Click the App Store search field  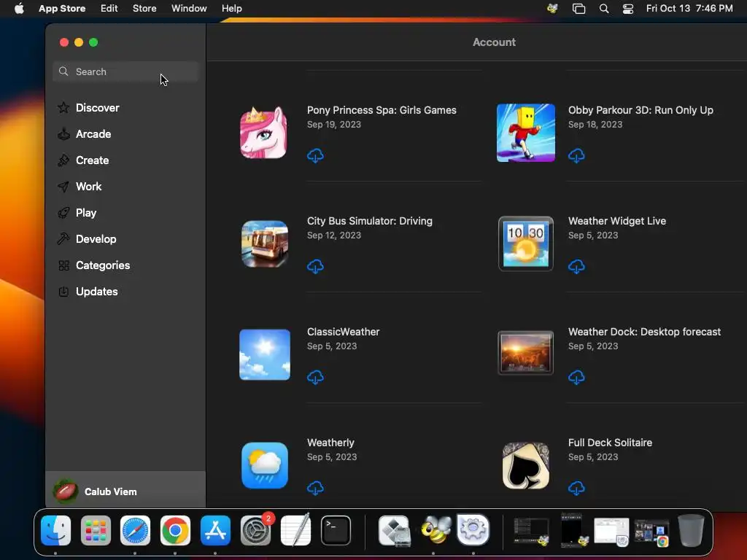click(125, 71)
